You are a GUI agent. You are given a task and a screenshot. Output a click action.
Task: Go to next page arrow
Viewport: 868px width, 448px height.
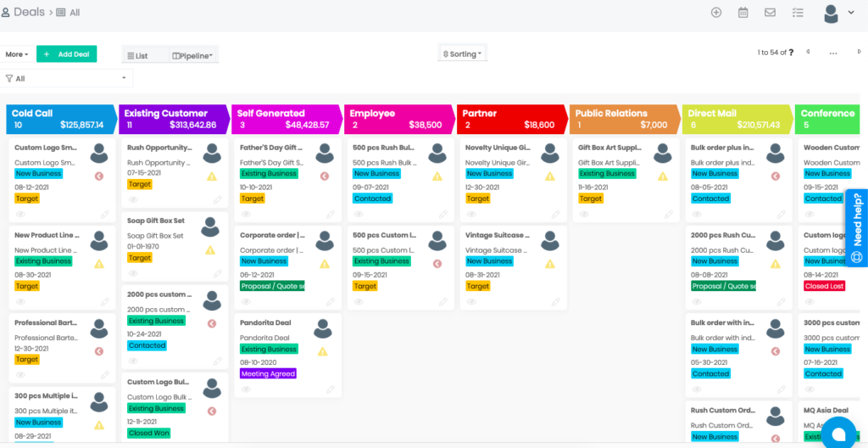860,52
